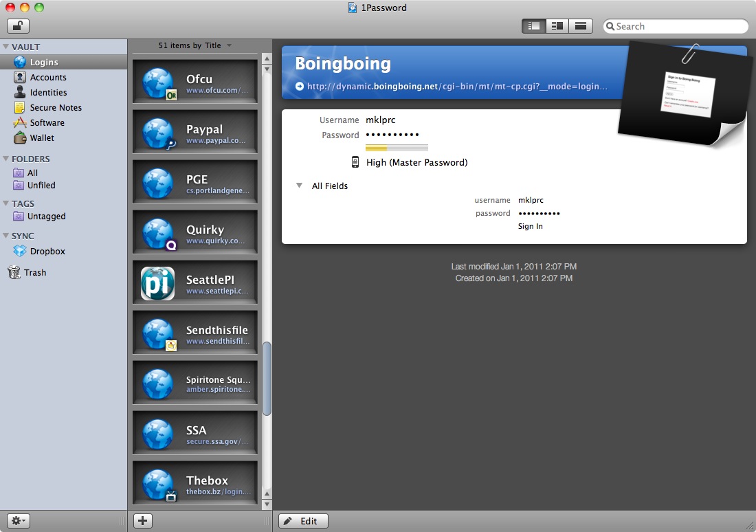Click the All Fields username value mklprc
Viewport: 756px width, 532px height.
[x=531, y=200]
